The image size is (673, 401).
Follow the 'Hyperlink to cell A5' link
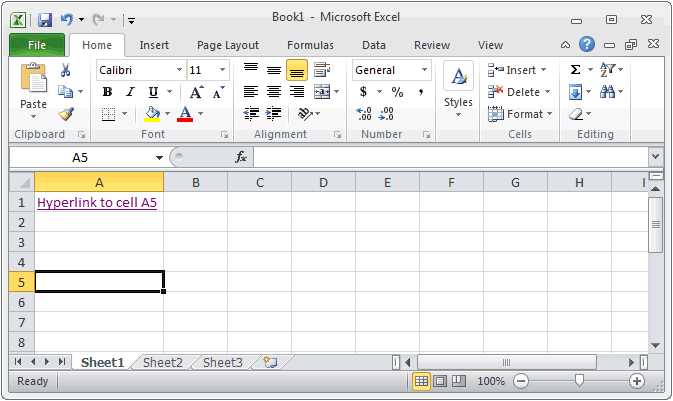pyautogui.click(x=97, y=203)
